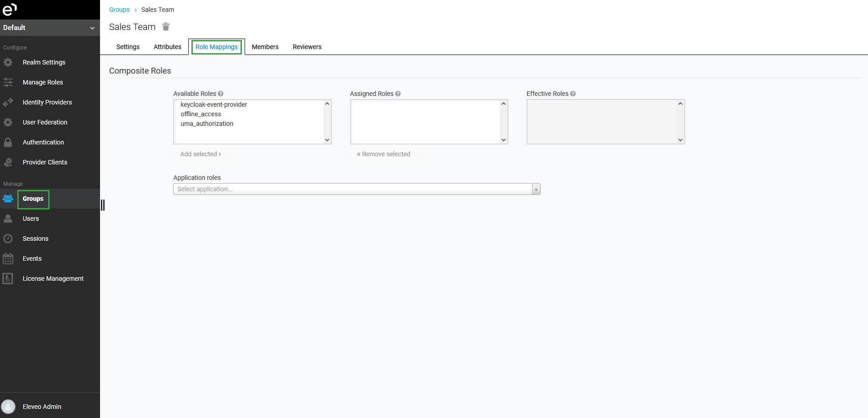The width and height of the screenshot is (868, 418).
Task: Delete Sales Team group via trash icon
Action: click(x=166, y=27)
